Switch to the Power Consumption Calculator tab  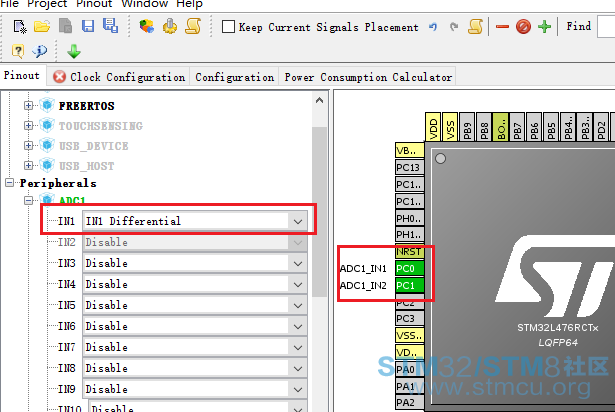click(x=368, y=77)
